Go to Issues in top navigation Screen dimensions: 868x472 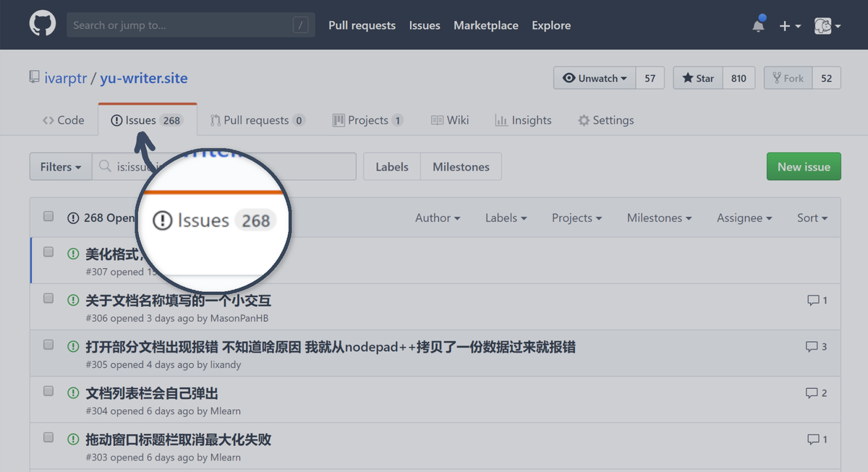point(425,25)
